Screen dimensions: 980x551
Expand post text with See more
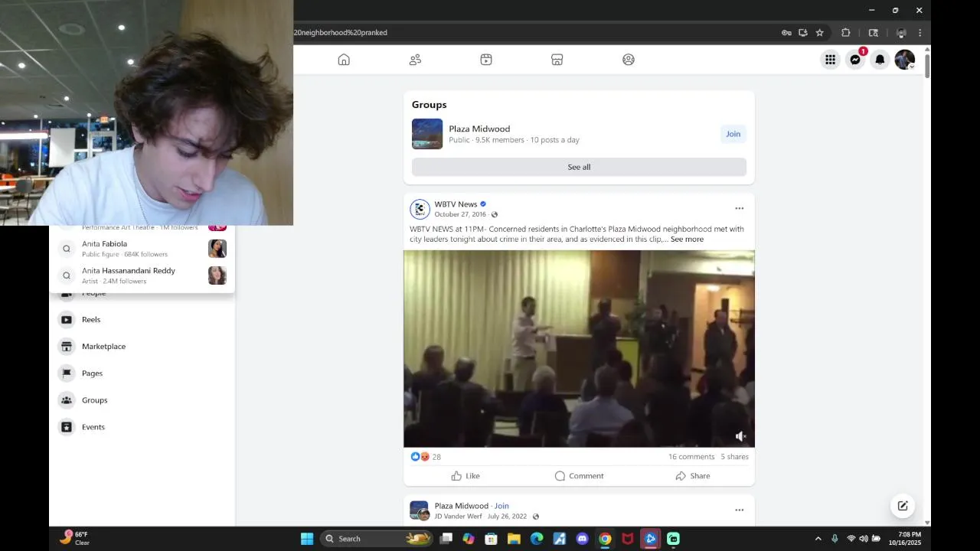pos(687,240)
